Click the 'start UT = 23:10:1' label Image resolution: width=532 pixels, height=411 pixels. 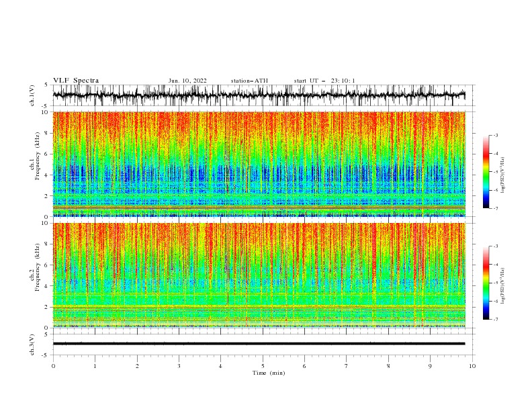pos(324,81)
